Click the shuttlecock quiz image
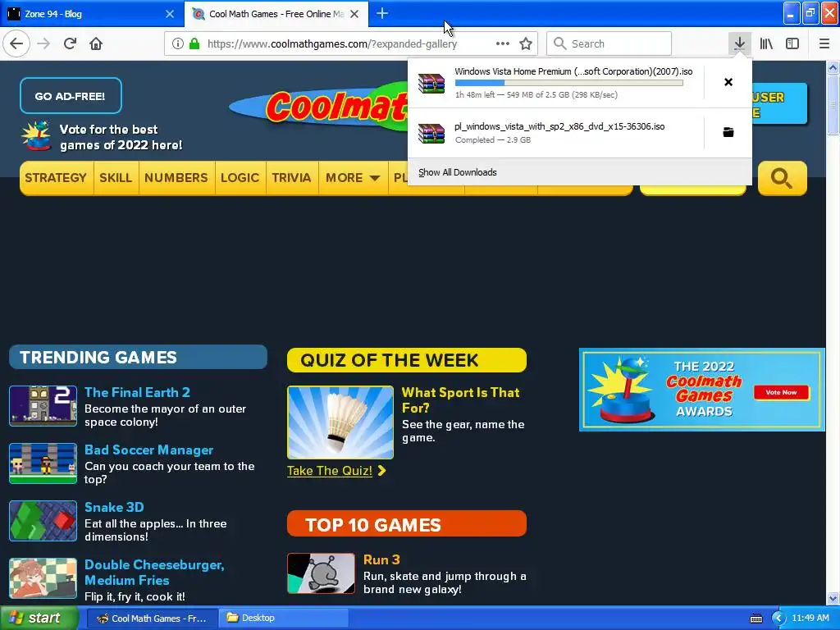This screenshot has width=840, height=630. (340, 422)
